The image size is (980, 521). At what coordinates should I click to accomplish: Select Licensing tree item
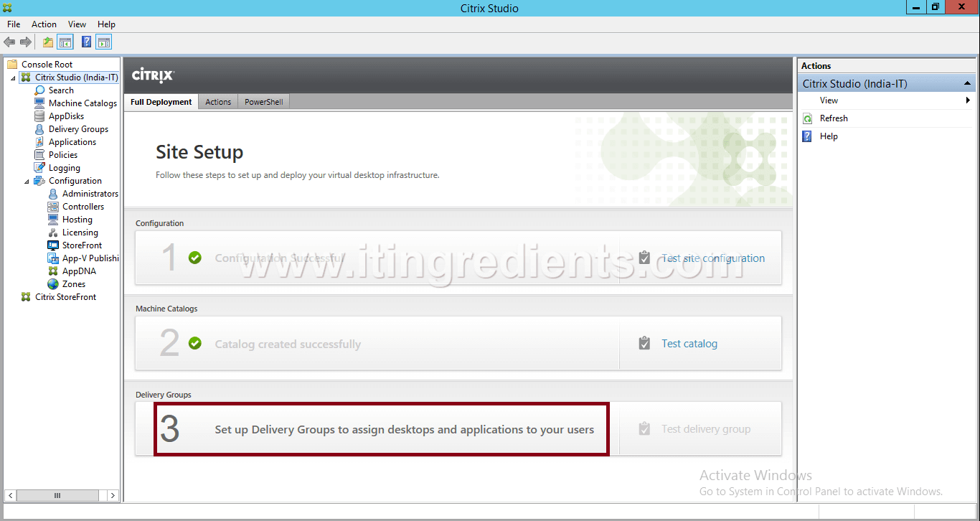pos(80,233)
